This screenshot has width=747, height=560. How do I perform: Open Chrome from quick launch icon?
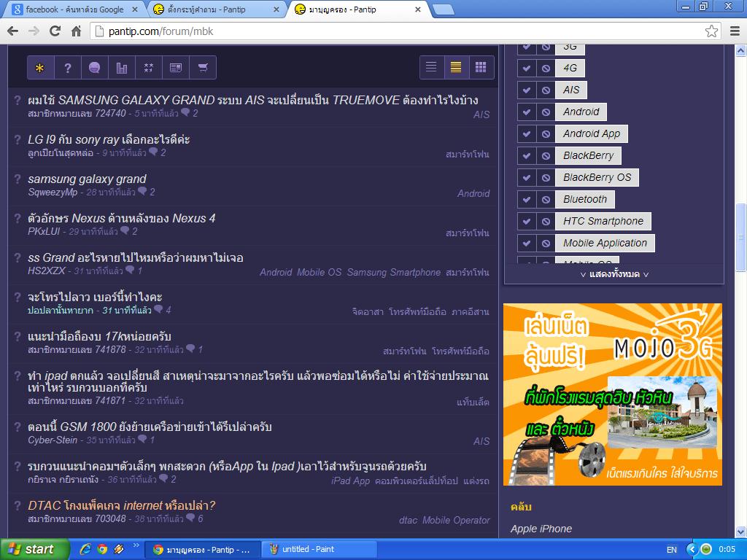(102, 549)
